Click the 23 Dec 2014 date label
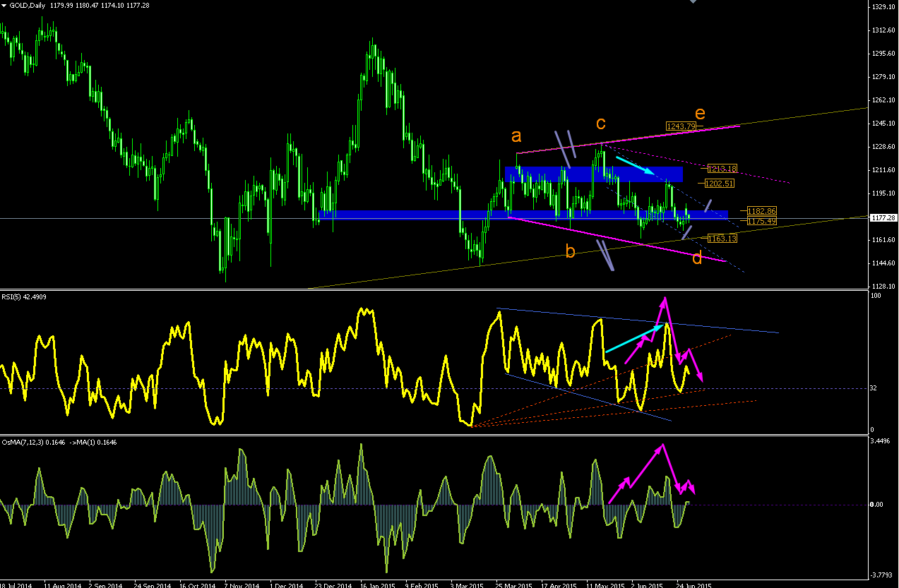Viewport: 899px width, 588px height. (x=332, y=584)
